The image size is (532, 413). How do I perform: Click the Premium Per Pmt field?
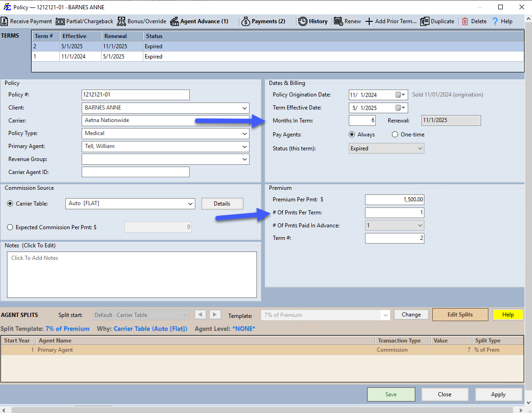point(395,200)
